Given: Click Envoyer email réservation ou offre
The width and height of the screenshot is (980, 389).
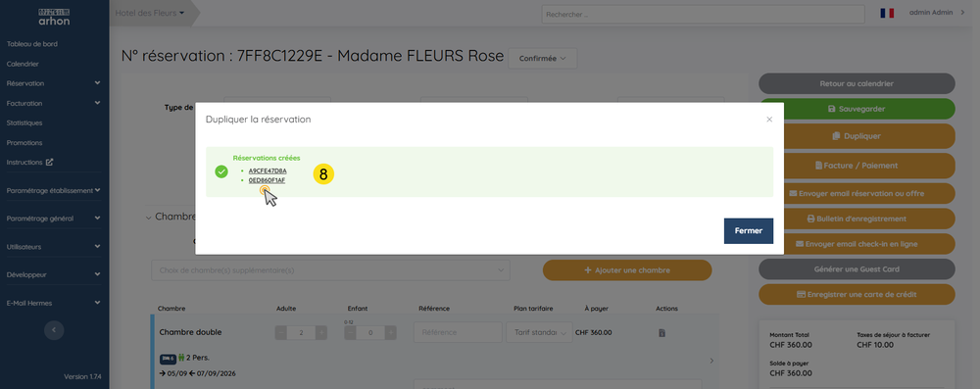Looking at the screenshot, I should [857, 193].
